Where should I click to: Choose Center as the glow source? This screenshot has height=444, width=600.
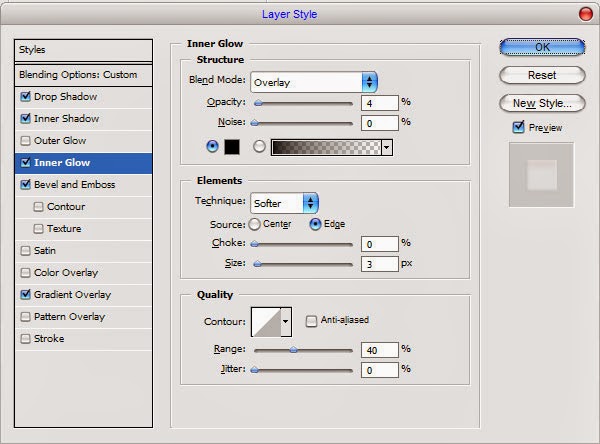[x=254, y=224]
